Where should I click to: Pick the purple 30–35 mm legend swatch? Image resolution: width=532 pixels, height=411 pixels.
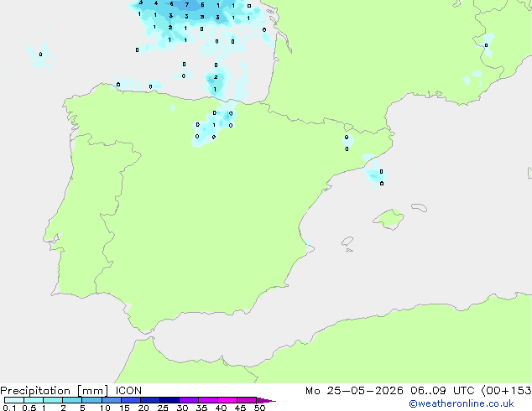point(189,400)
